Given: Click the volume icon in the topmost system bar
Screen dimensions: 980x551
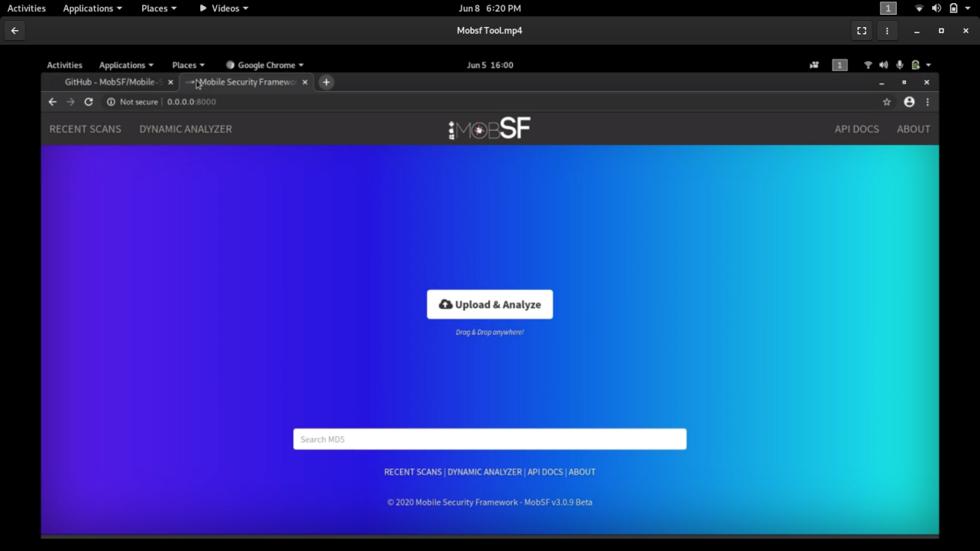Looking at the screenshot, I should 936,8.
